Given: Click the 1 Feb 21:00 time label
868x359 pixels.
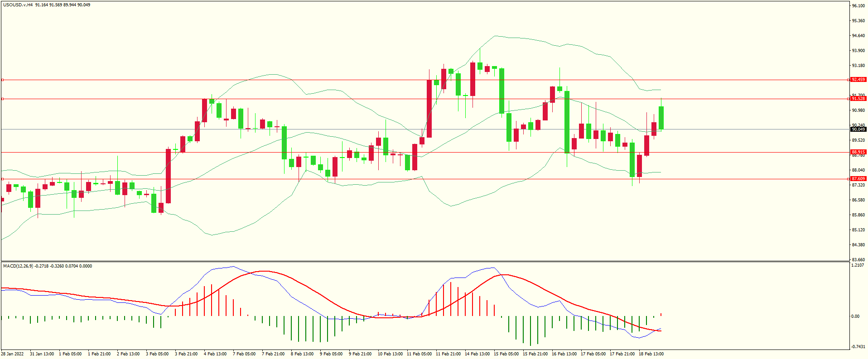Looking at the screenshot, I should tap(99, 354).
